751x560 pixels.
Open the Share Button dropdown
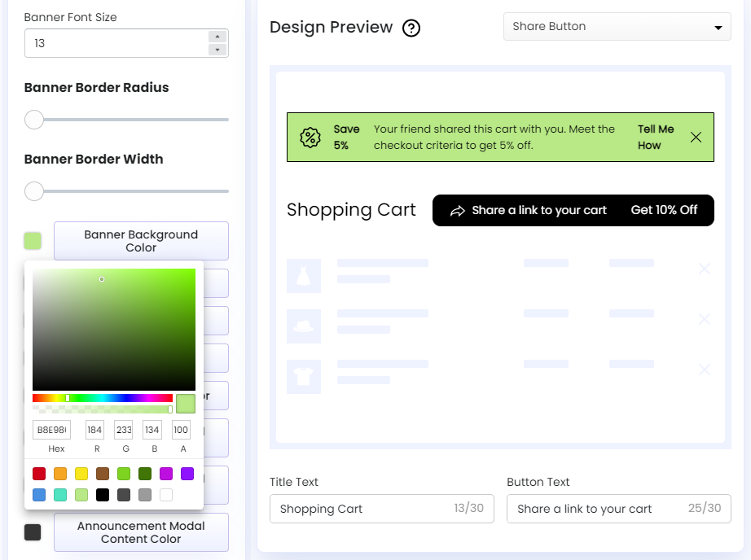point(617,26)
